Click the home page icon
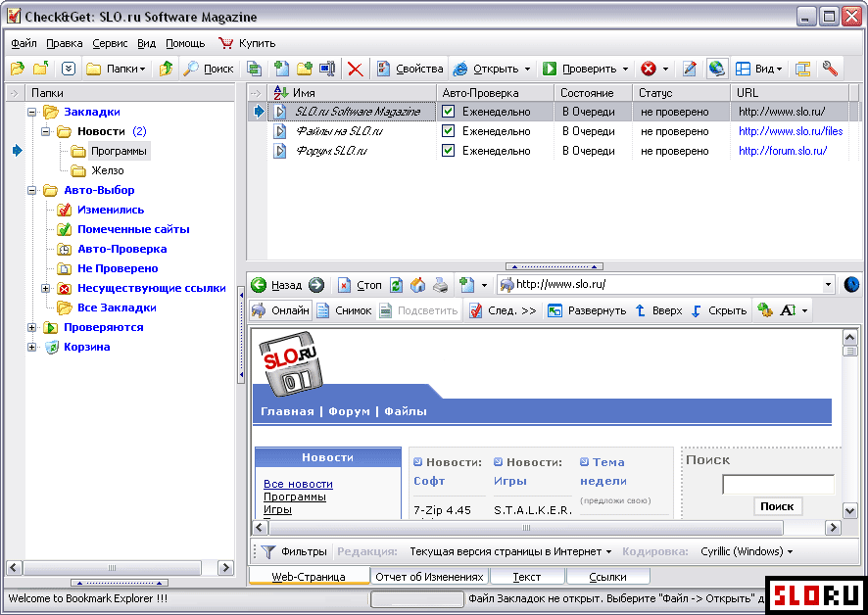 coord(418,285)
